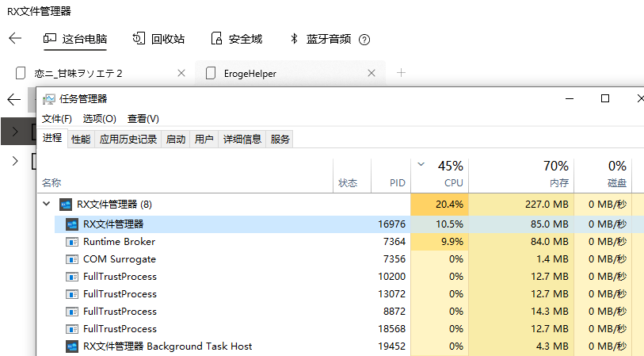
Task: Click 9.9% CPU value of Runtime Broker
Action: [452, 242]
